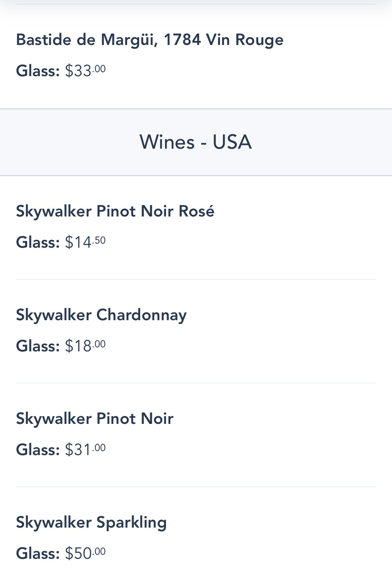Tap the $50.00 glass price

point(85,553)
